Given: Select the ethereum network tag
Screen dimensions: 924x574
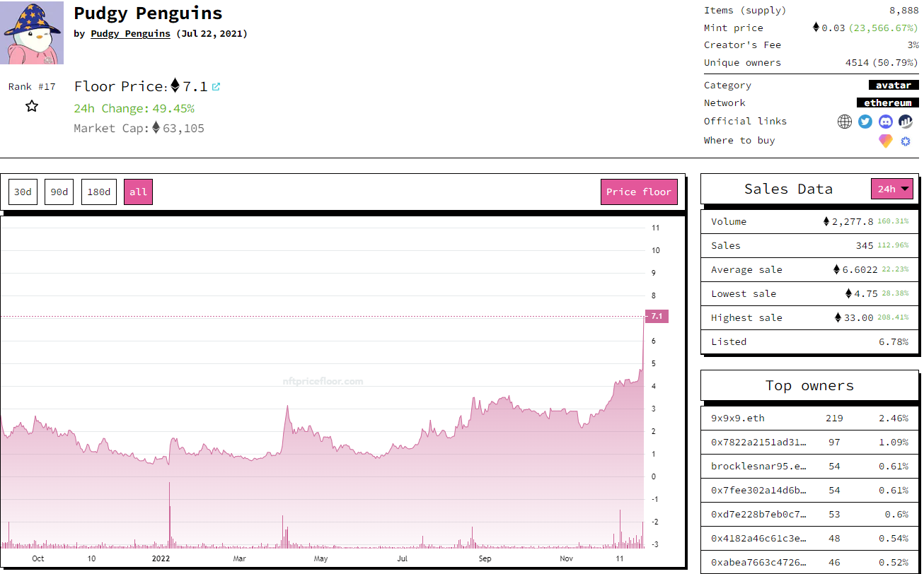Looking at the screenshot, I should pyautogui.click(x=887, y=102).
